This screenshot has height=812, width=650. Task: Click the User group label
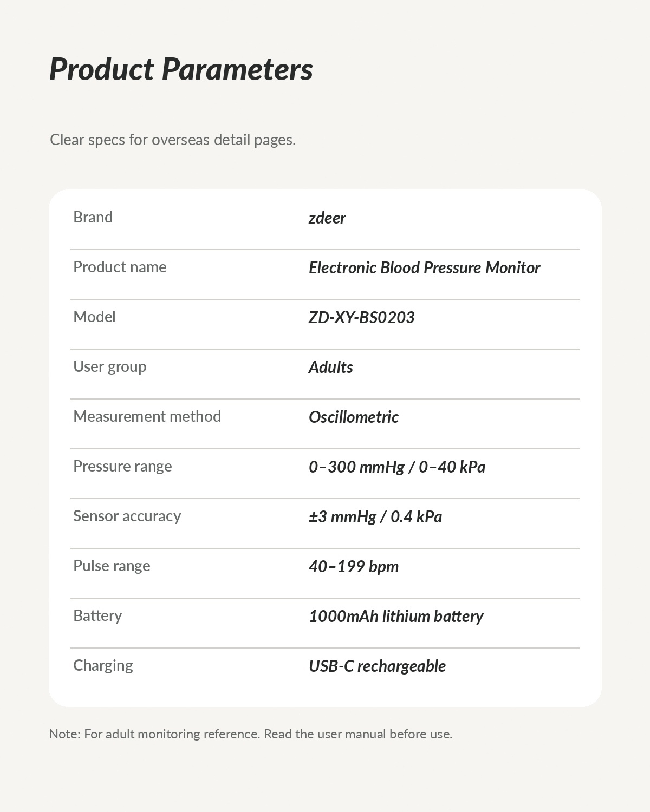[x=110, y=367]
